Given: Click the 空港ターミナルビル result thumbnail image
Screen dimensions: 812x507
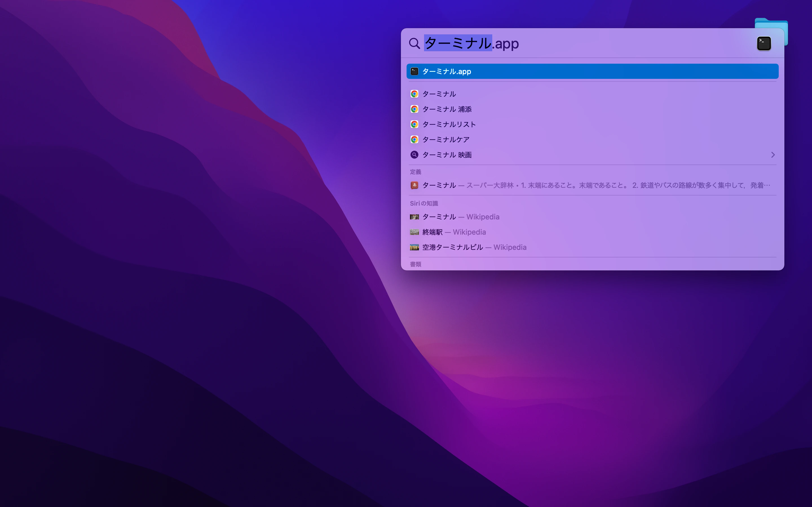Looking at the screenshot, I should 414,248.
